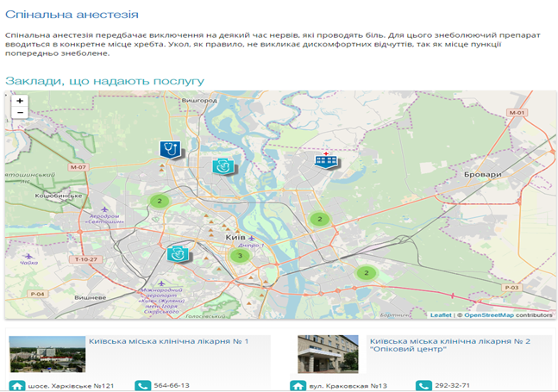Image resolution: width=558 pixels, height=392 pixels.
Task: Click the dark blue stethoscope map marker
Action: tap(170, 149)
